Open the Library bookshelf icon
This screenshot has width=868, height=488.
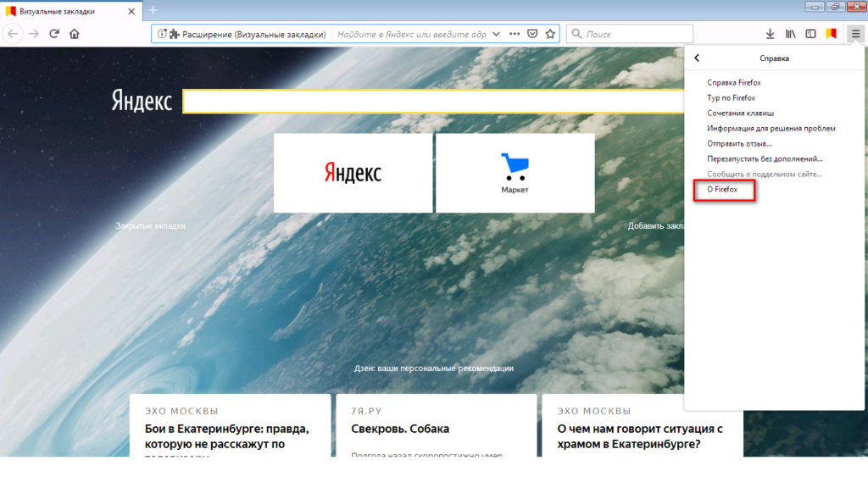pyautogui.click(x=790, y=34)
